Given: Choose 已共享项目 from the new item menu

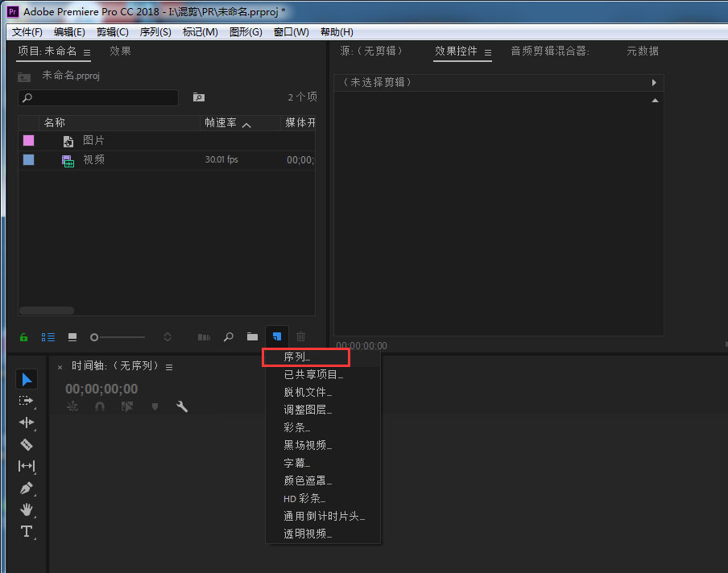Looking at the screenshot, I should (323, 374).
